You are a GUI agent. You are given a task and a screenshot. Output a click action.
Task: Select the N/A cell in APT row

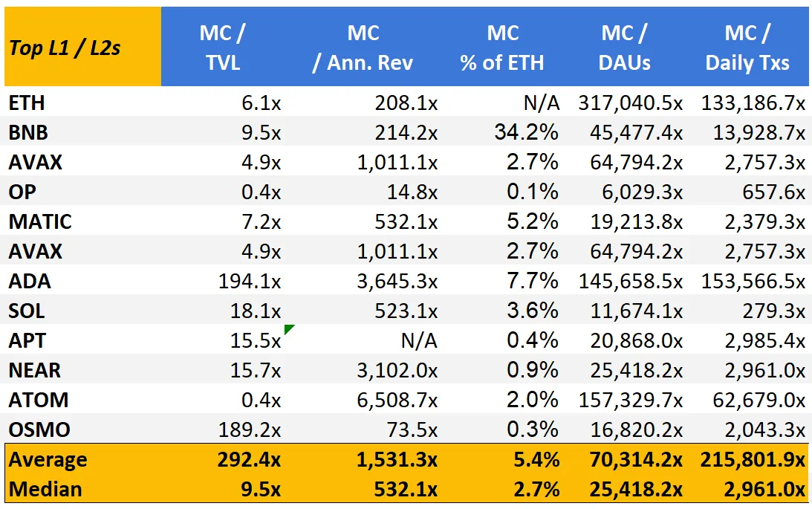419,340
